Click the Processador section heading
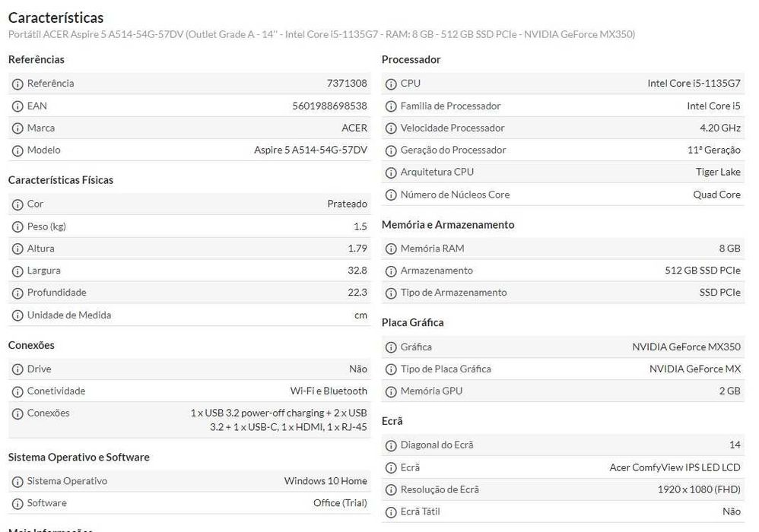Viewport: 759px width, 532px height. click(411, 59)
